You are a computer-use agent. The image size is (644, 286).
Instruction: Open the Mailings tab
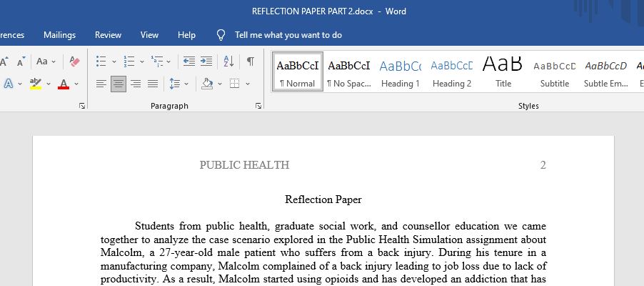[x=59, y=35]
